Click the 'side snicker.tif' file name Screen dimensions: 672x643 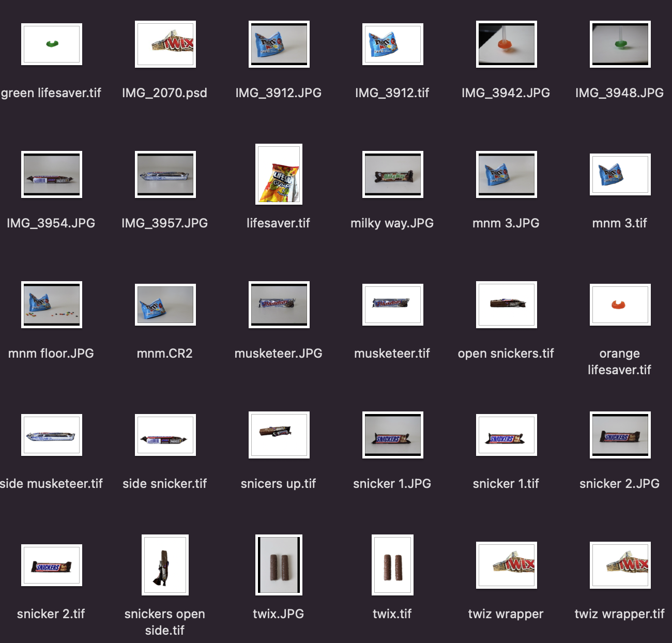click(165, 484)
